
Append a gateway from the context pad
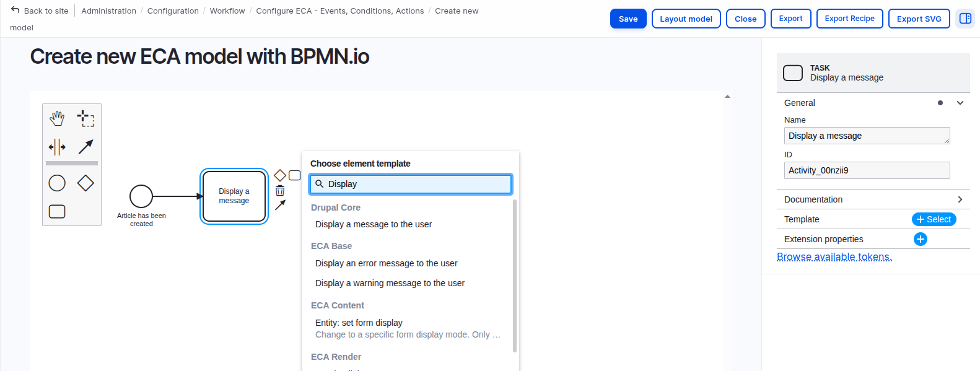coord(280,175)
